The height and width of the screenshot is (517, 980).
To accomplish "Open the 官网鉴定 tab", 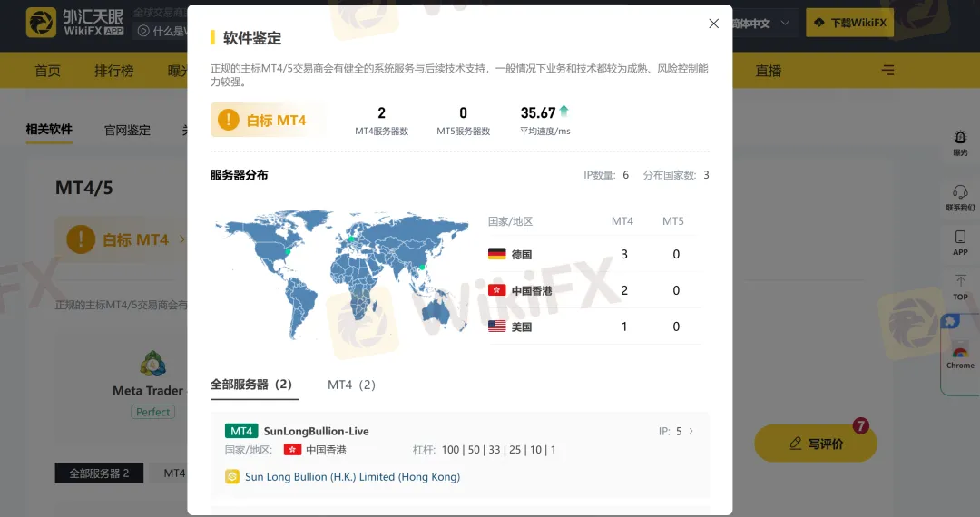I will (x=127, y=130).
